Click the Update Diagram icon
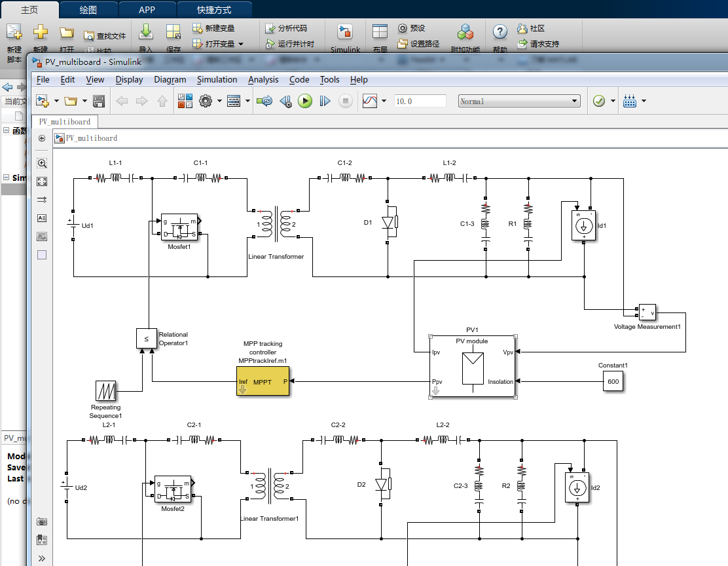Viewport: 728px width, 566px height. (x=264, y=101)
